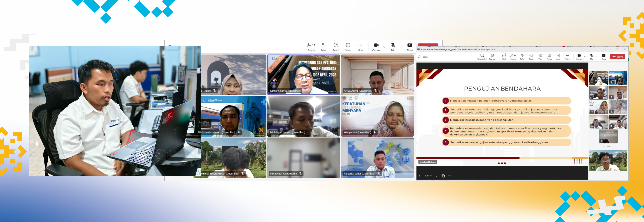Open People panel in the presentation window
The image size is (644, 222).
click(x=513, y=57)
